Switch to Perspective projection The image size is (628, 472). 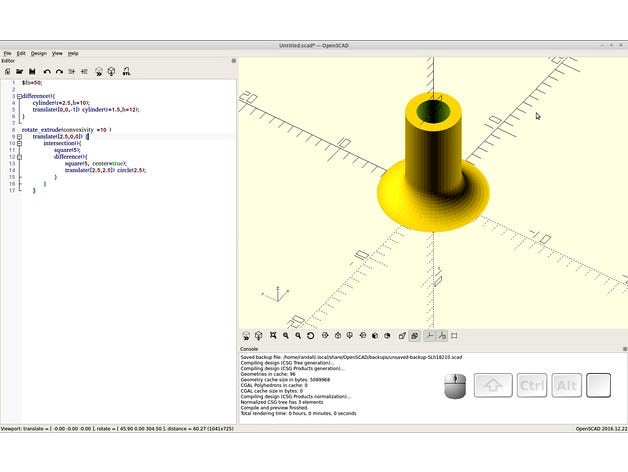tap(402, 336)
